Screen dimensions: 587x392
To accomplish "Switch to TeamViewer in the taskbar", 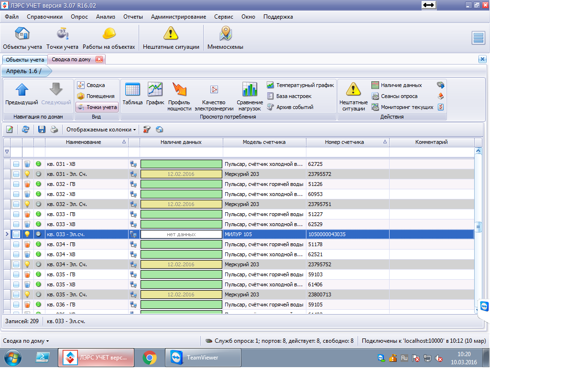I will [x=203, y=358].
